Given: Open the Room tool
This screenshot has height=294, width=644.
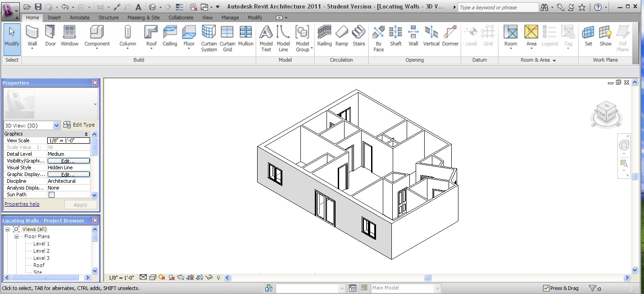Looking at the screenshot, I should pos(510,36).
